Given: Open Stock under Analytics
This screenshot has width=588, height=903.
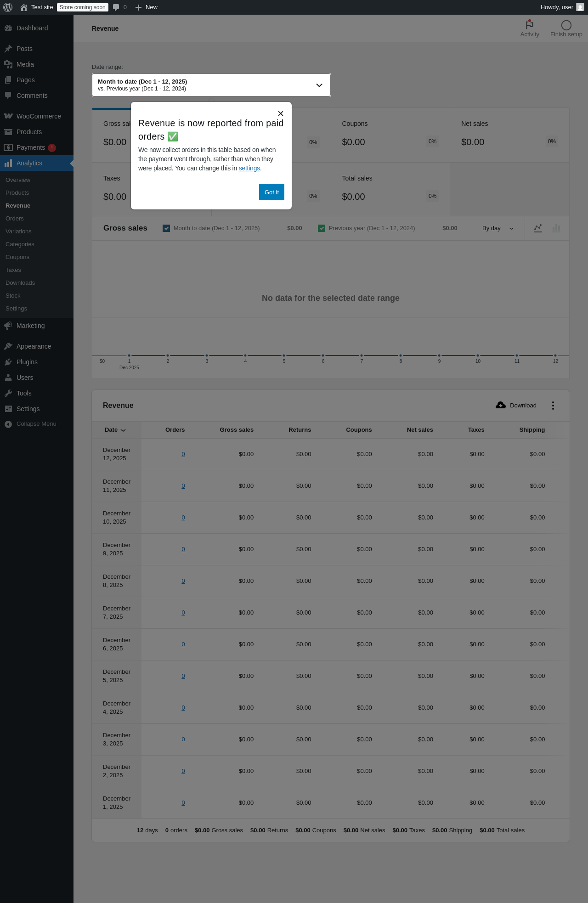Looking at the screenshot, I should tap(13, 296).
